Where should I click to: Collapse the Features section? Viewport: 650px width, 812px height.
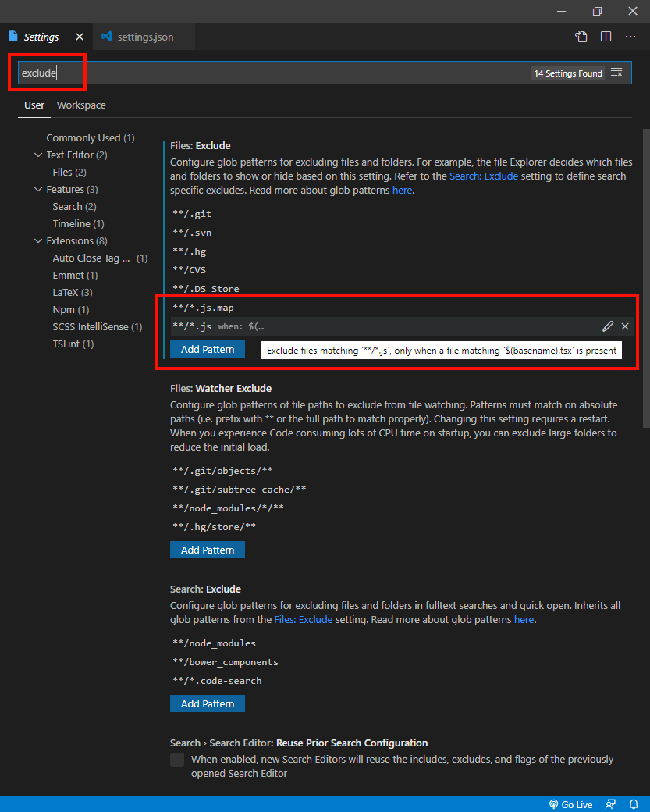pyautogui.click(x=37, y=189)
